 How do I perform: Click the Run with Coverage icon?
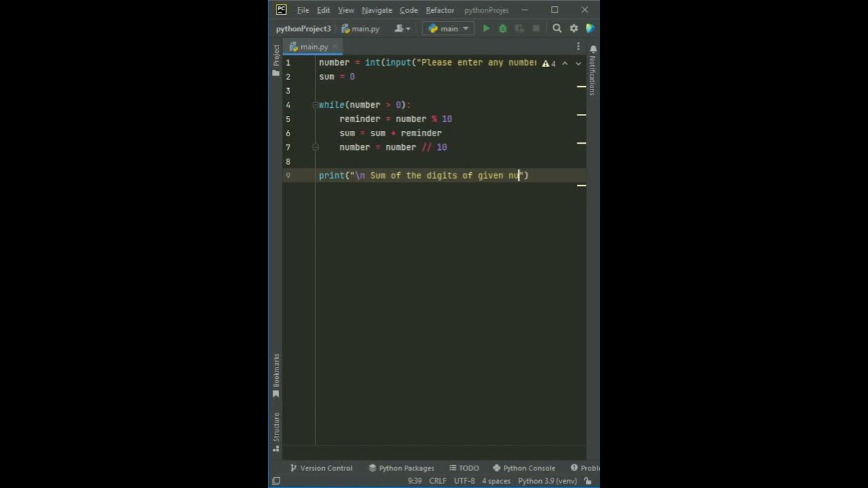pos(519,28)
